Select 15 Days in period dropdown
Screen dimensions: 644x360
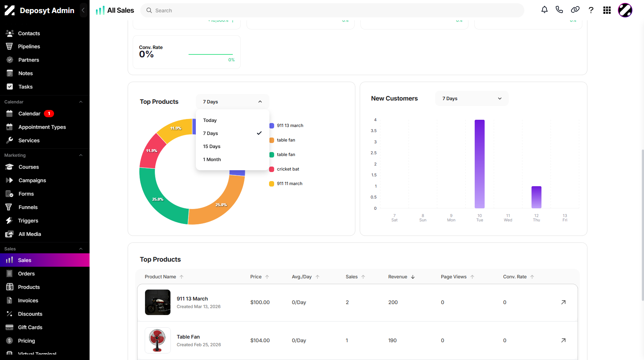pos(232,146)
